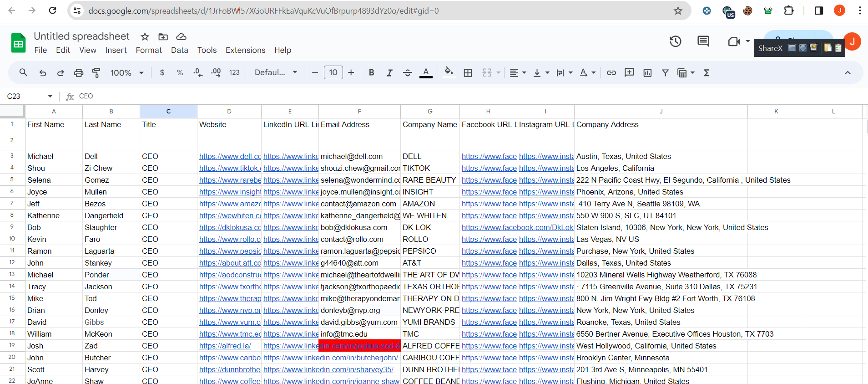Screen dimensions: 868x384
Task: Toggle bold formatting
Action: (371, 73)
